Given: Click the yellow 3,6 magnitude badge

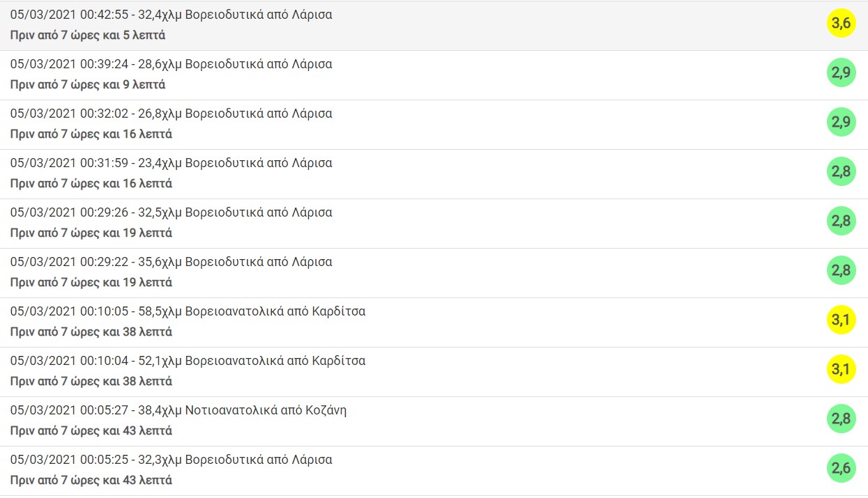Looking at the screenshot, I should 841,24.
